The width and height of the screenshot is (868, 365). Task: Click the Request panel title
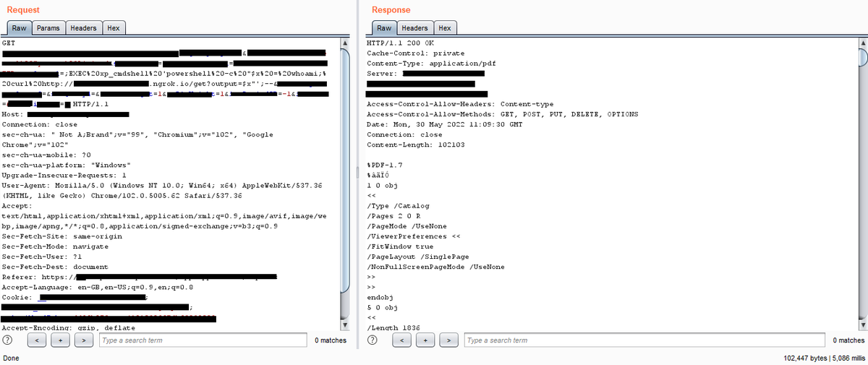point(23,9)
